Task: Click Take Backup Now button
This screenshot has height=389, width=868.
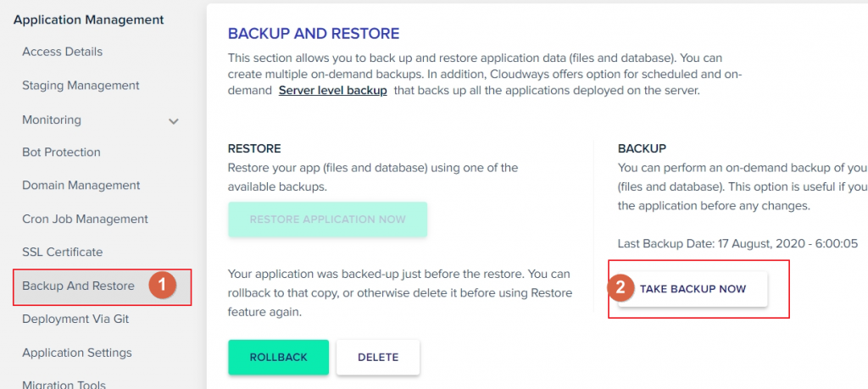Action: [693, 289]
